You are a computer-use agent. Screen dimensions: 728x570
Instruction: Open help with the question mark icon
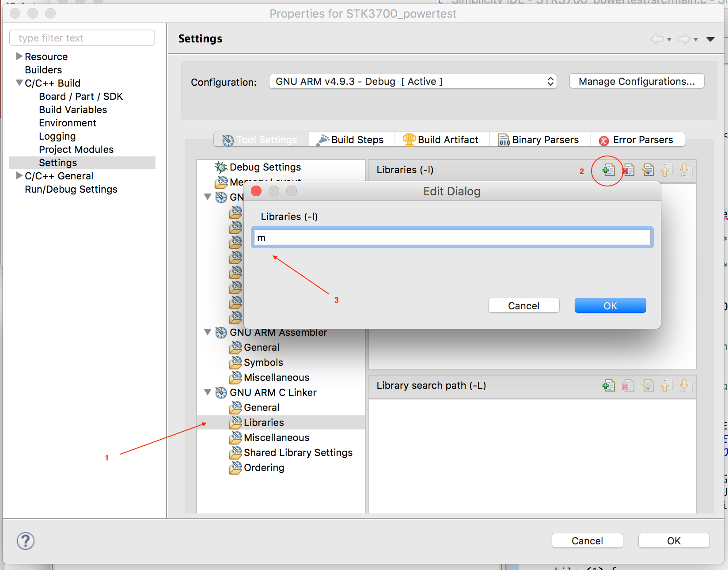[26, 541]
